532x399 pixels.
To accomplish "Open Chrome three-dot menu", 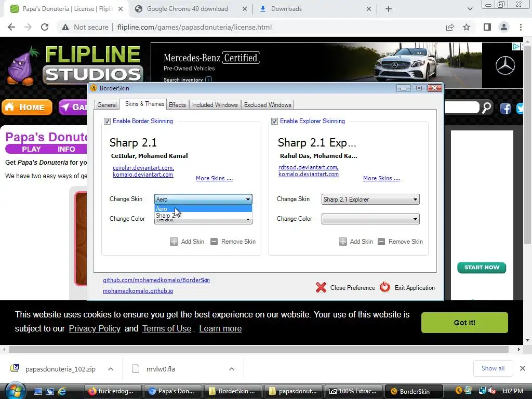I will click(x=521, y=27).
